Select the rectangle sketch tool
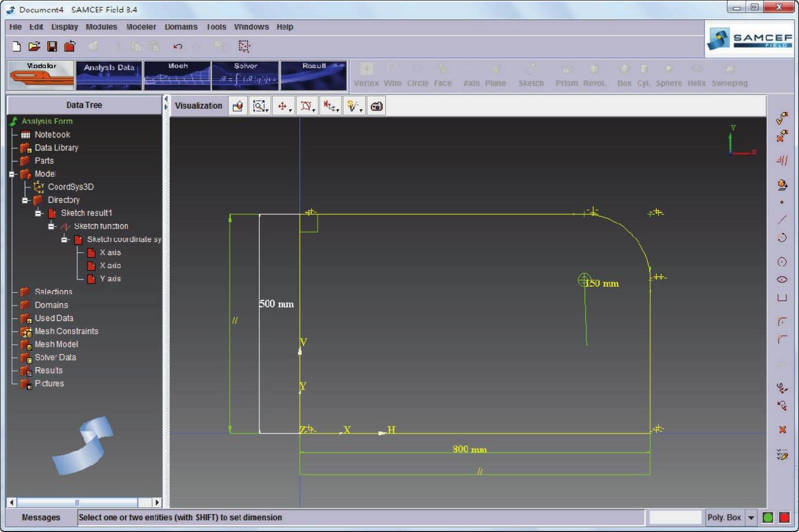Screen dimensions: 799x532 point(782,298)
